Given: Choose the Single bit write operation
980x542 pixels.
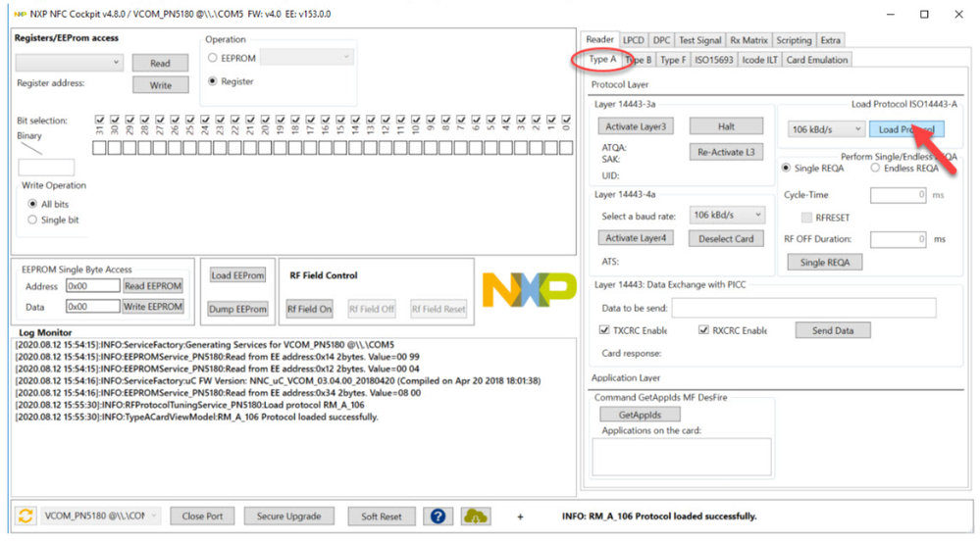Looking at the screenshot, I should (x=32, y=220).
